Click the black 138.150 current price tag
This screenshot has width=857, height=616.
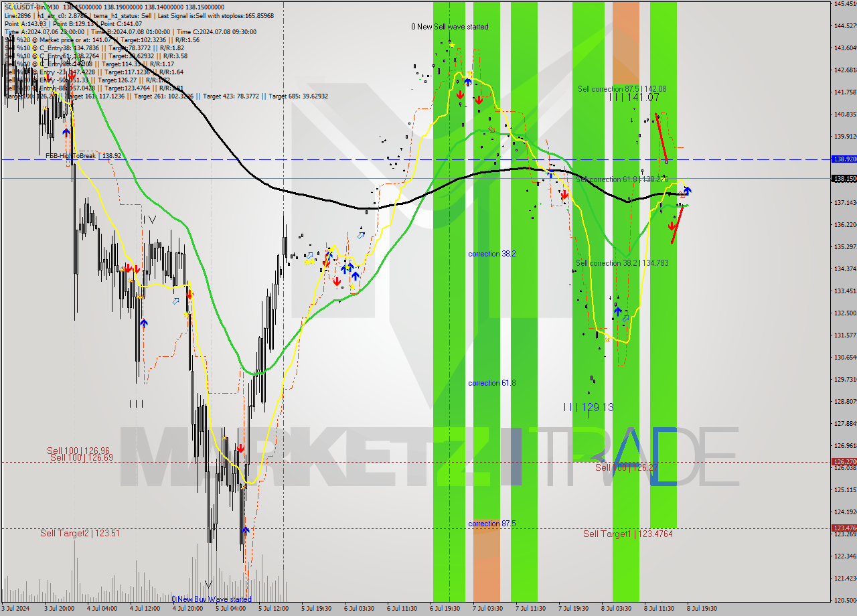coord(844,179)
